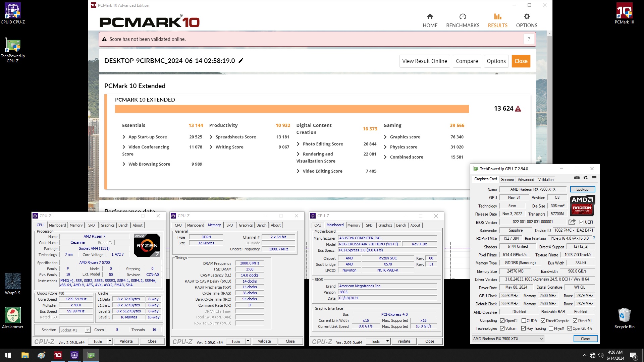Click the View Result Online button

(x=425, y=61)
